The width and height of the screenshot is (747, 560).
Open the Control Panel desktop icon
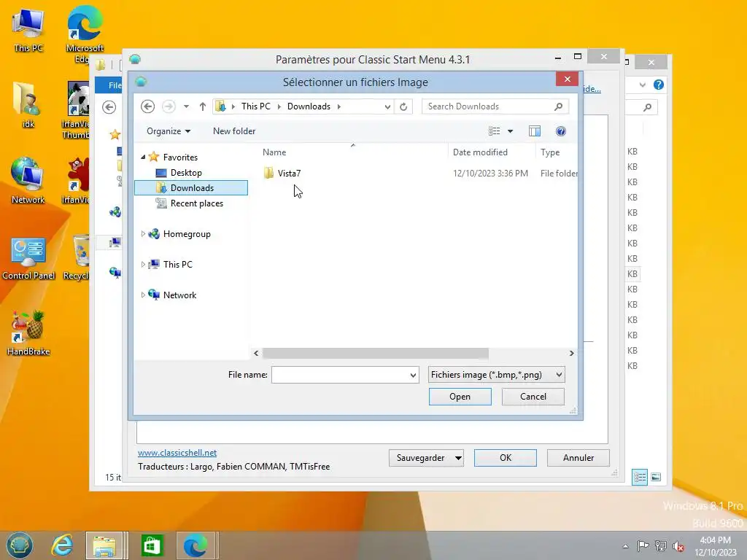pos(28,259)
